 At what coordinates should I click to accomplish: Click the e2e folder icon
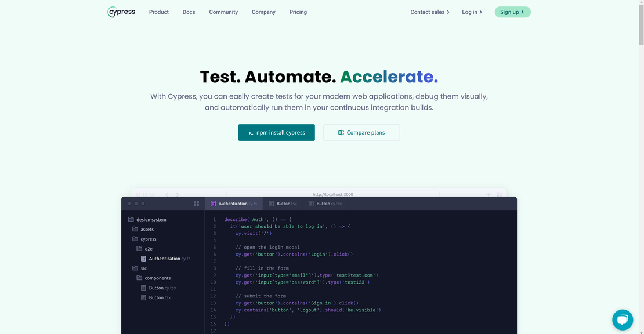pos(139,248)
